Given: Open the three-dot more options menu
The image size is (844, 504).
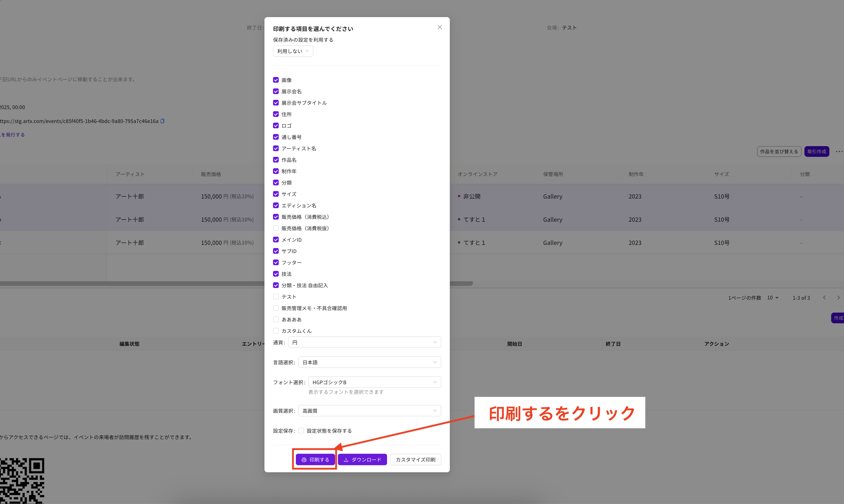Looking at the screenshot, I should pos(839,151).
